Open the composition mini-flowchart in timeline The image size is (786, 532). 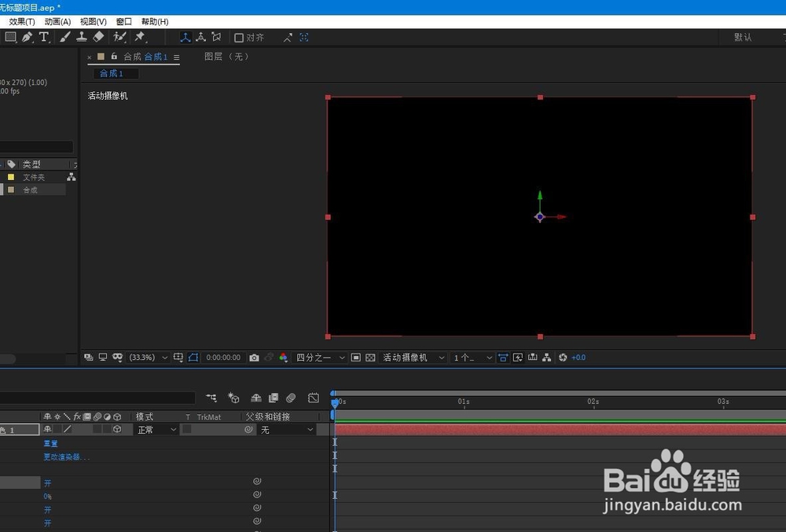(211, 398)
